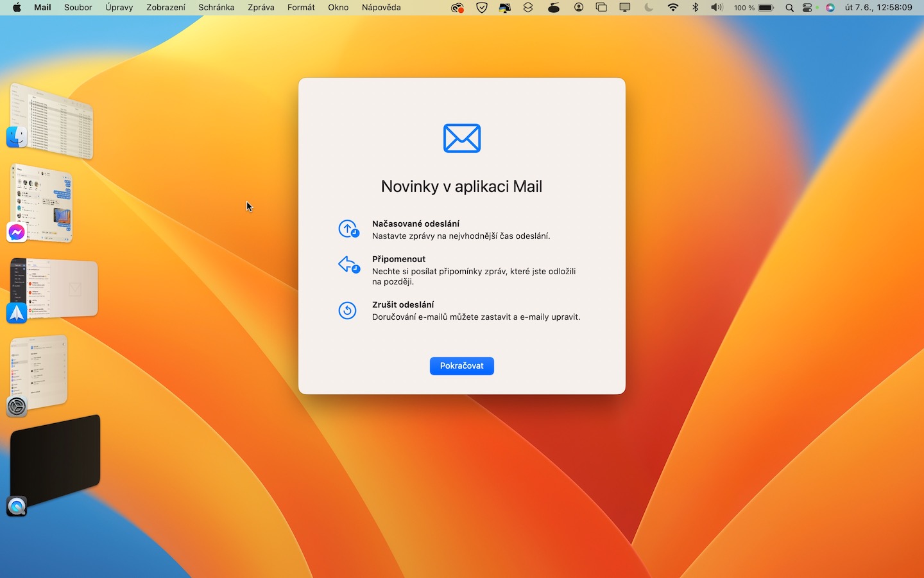Open the volume control in menu bar
Image resolution: width=924 pixels, height=578 pixels.
717,8
